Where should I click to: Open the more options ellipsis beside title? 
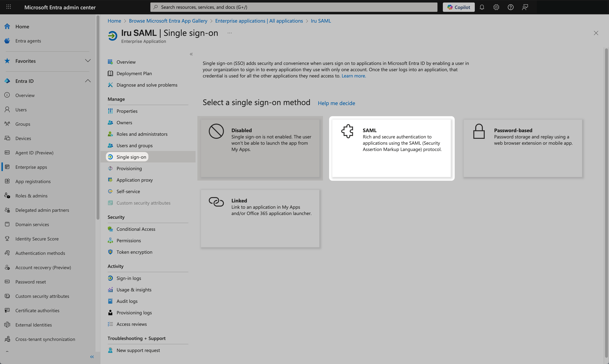click(229, 33)
